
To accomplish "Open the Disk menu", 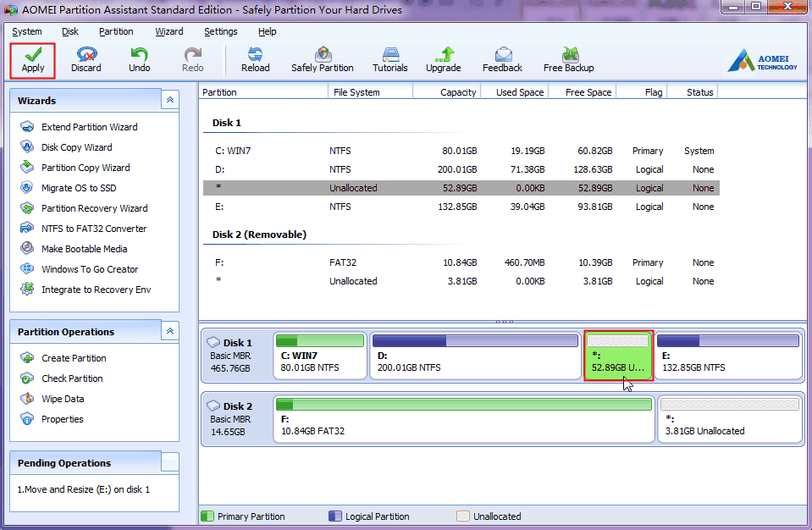I will click(70, 31).
